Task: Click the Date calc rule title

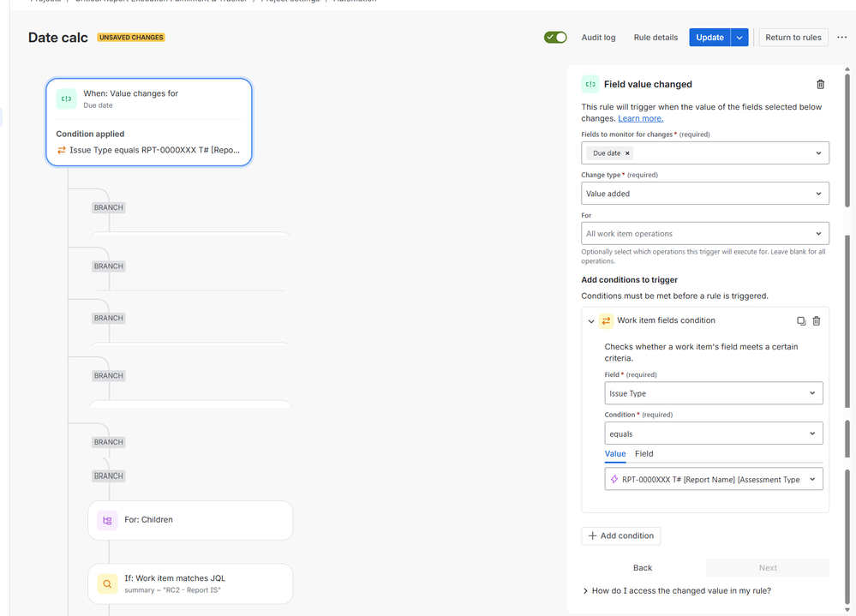Action: [x=58, y=38]
